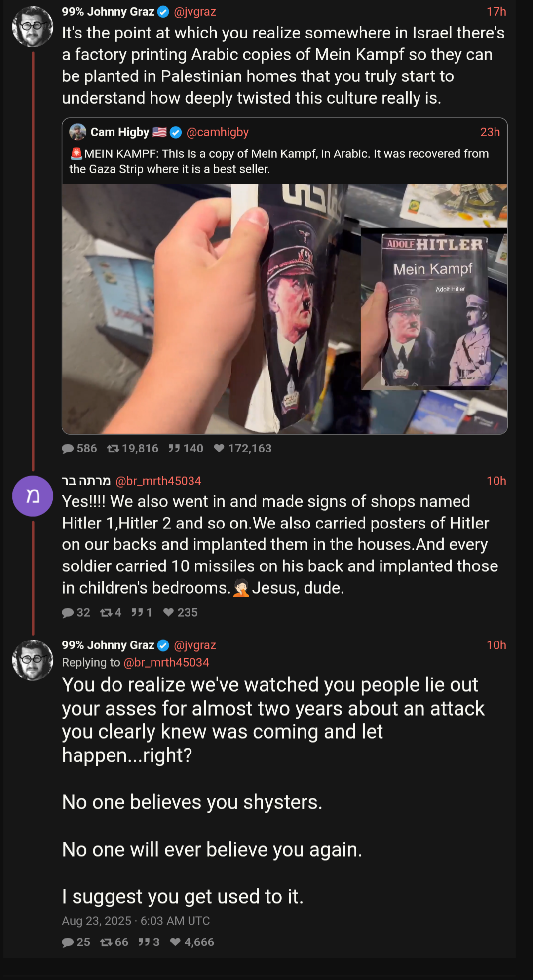Screen dimensions: 533x980
Task: Open the quoted Mein Kampf book image
Action: tap(285, 309)
